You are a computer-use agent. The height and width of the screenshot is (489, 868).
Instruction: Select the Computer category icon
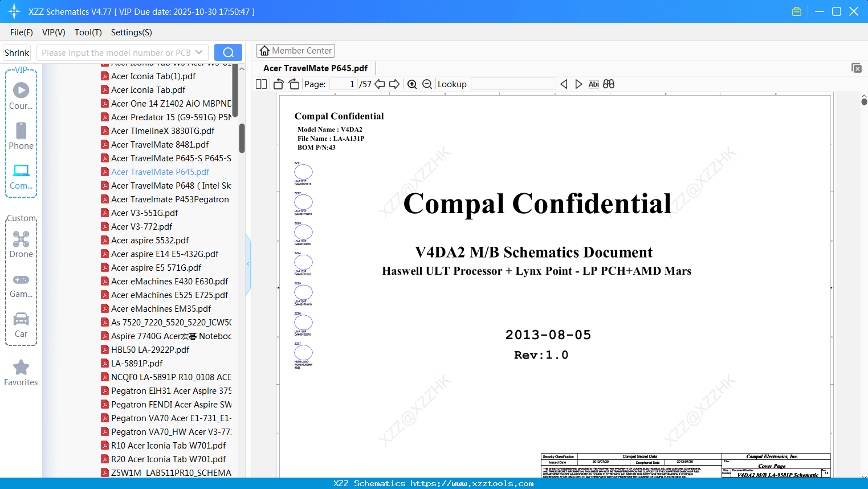click(x=21, y=177)
